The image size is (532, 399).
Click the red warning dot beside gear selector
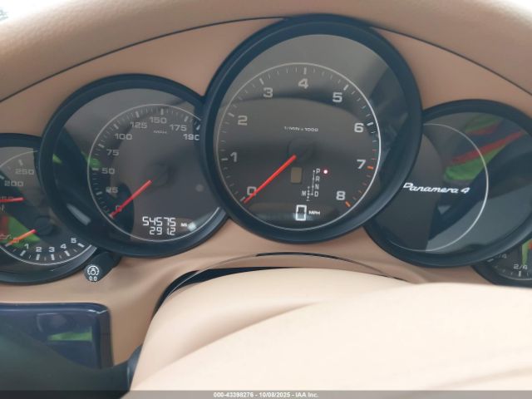[x=325, y=171]
